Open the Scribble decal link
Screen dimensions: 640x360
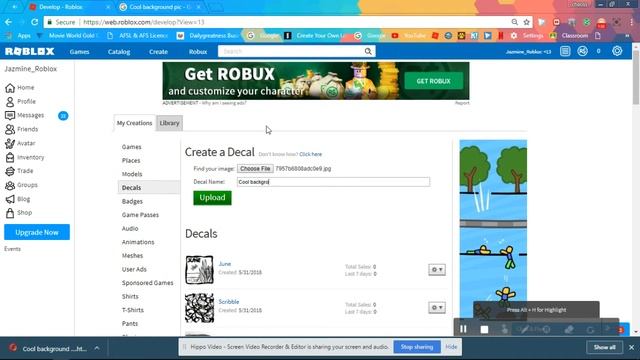click(x=229, y=302)
